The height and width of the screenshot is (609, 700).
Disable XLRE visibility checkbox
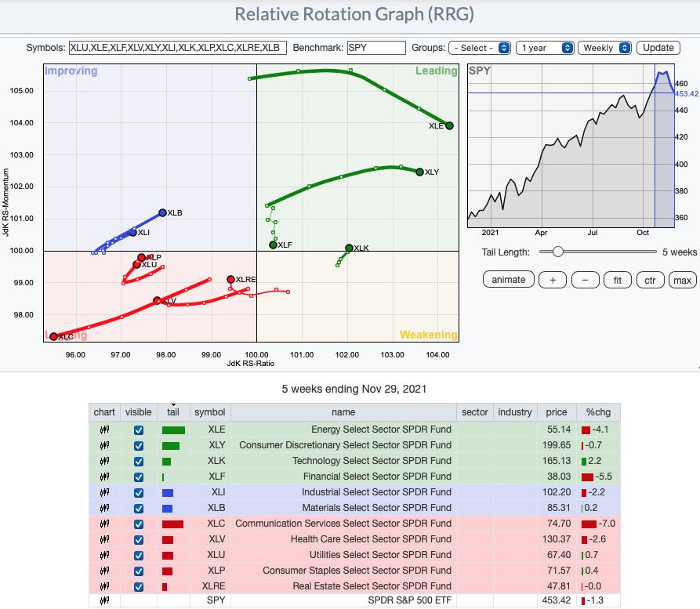coord(139,587)
